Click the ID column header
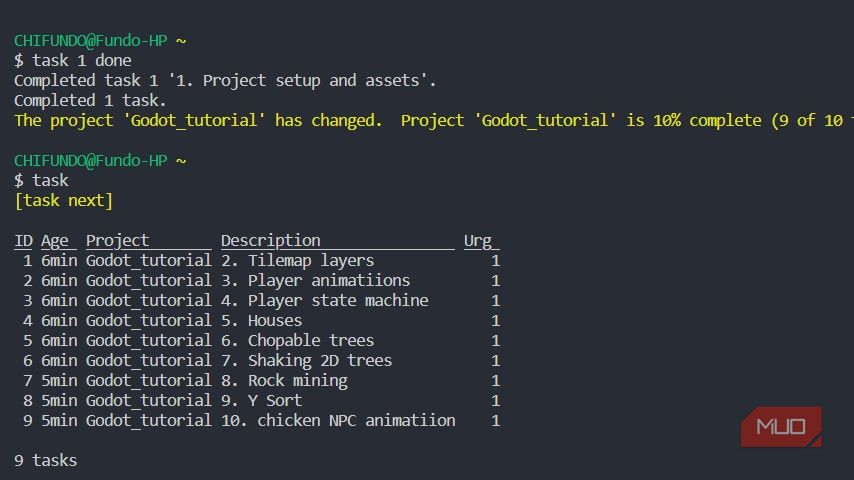Viewport: 854px width, 480px height. (x=23, y=240)
